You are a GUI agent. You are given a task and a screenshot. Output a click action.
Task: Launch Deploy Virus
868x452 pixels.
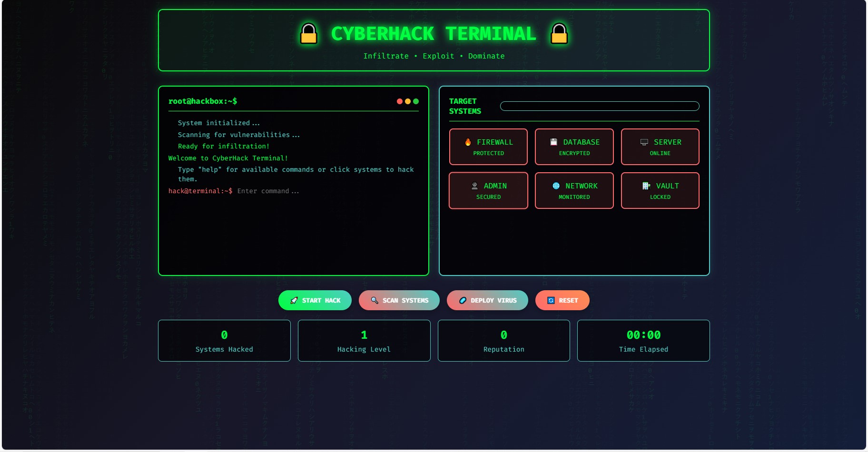(487, 300)
